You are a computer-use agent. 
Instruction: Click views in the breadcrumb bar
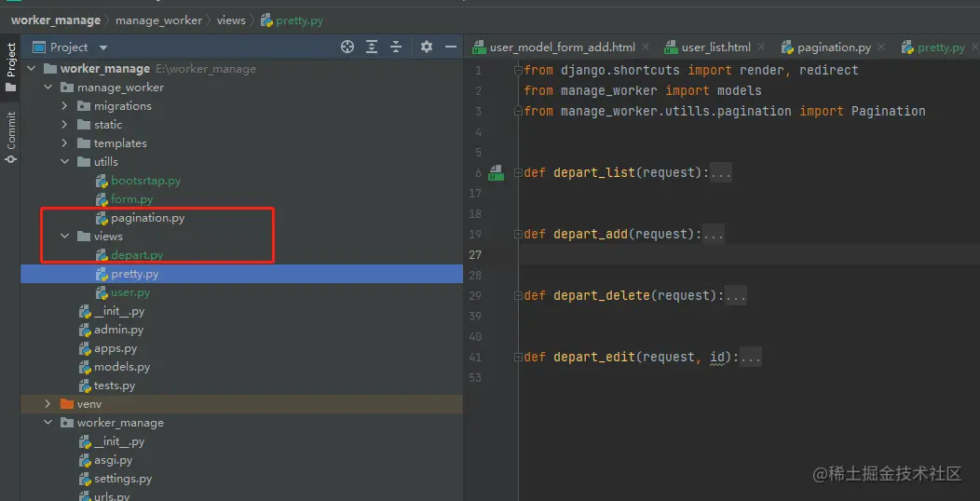pyautogui.click(x=231, y=20)
